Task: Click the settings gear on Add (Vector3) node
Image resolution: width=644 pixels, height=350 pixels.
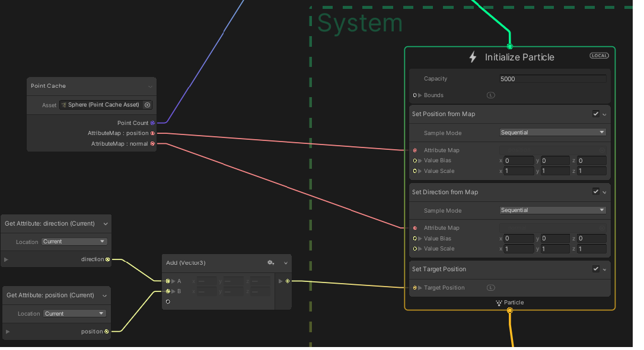Action: [x=271, y=263]
